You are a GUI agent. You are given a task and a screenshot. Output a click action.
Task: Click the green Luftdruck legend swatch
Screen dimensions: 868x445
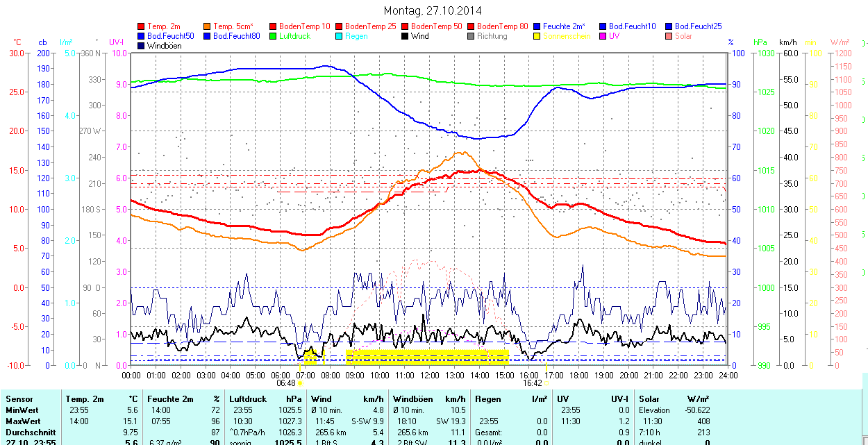click(274, 36)
